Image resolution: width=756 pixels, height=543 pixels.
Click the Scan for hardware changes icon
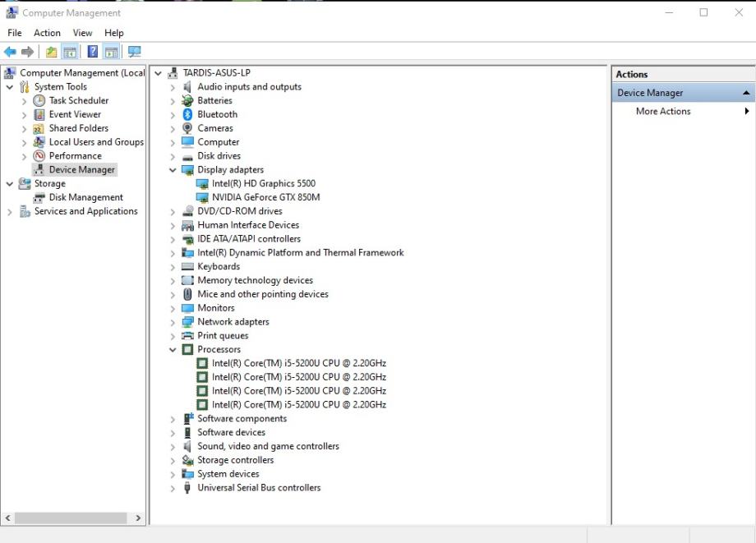[x=135, y=52]
